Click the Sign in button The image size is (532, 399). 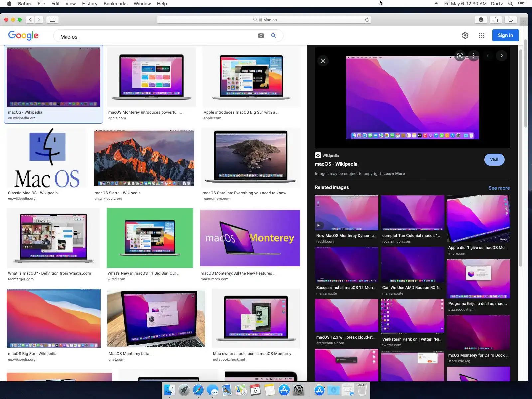pos(505,35)
